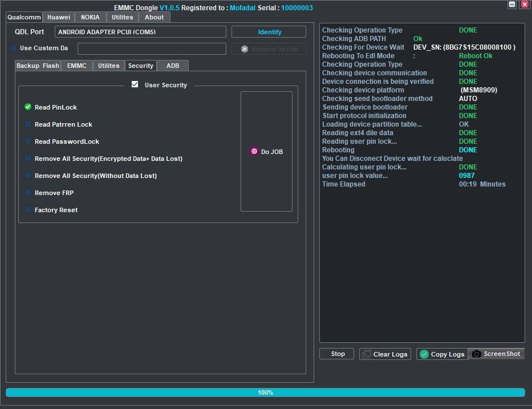
Task: Switch to the ADB sub-tab
Action: pos(173,66)
